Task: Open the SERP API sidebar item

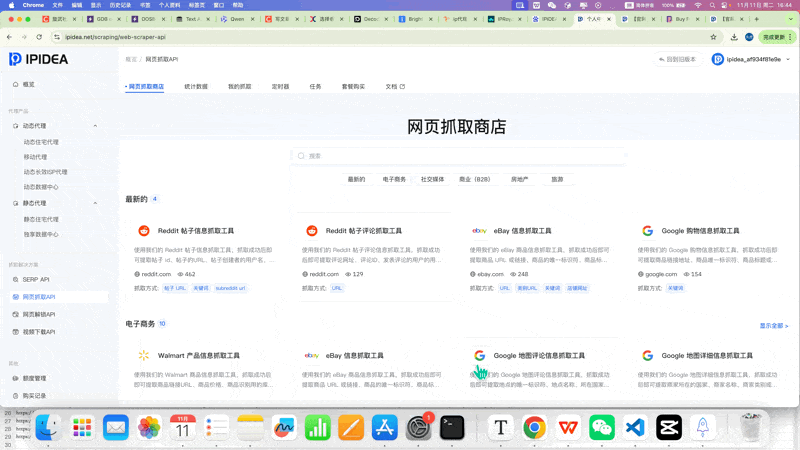Action: [36, 279]
